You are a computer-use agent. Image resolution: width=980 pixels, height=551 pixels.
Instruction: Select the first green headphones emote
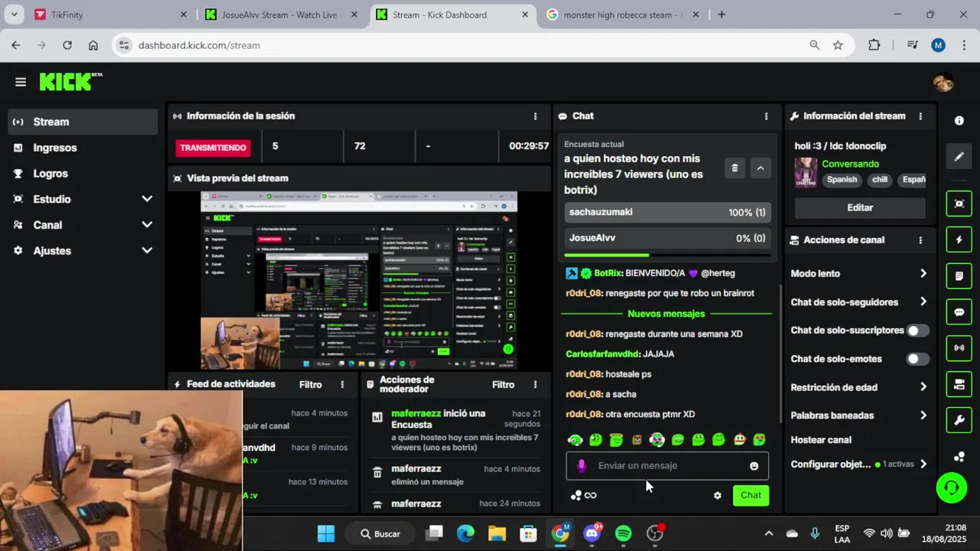pyautogui.click(x=575, y=440)
